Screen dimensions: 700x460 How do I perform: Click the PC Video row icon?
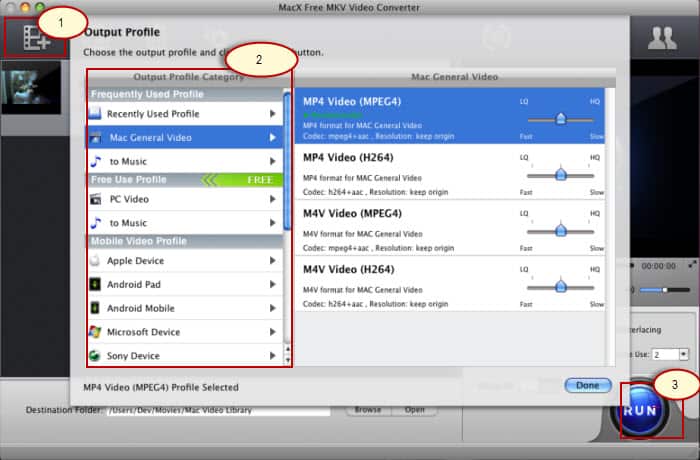point(96,199)
